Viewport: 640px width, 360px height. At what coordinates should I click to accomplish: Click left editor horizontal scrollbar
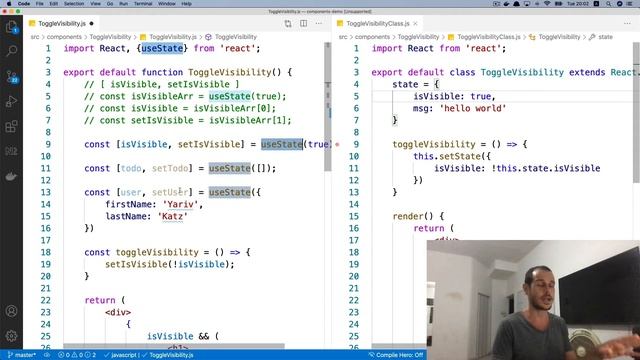pos(173,347)
